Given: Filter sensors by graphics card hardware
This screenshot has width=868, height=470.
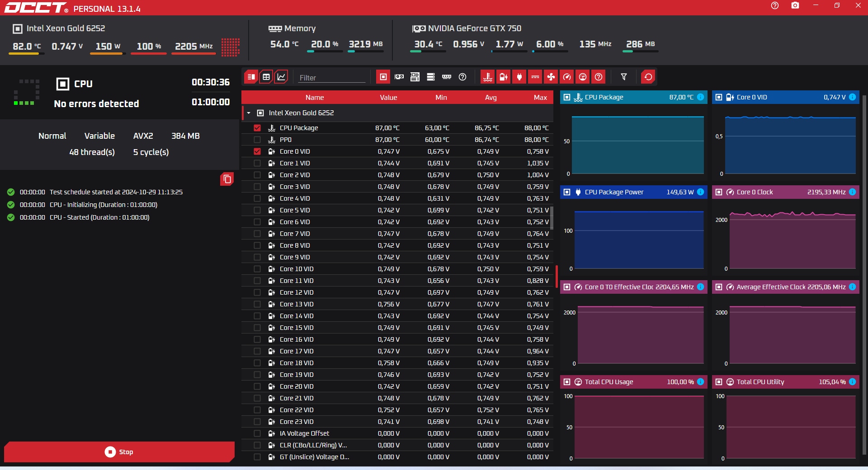Looking at the screenshot, I should (x=399, y=77).
